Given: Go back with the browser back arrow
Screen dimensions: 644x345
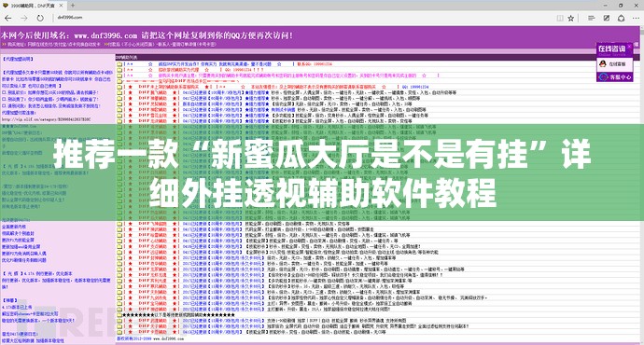Looking at the screenshot, I should click(x=7, y=18).
